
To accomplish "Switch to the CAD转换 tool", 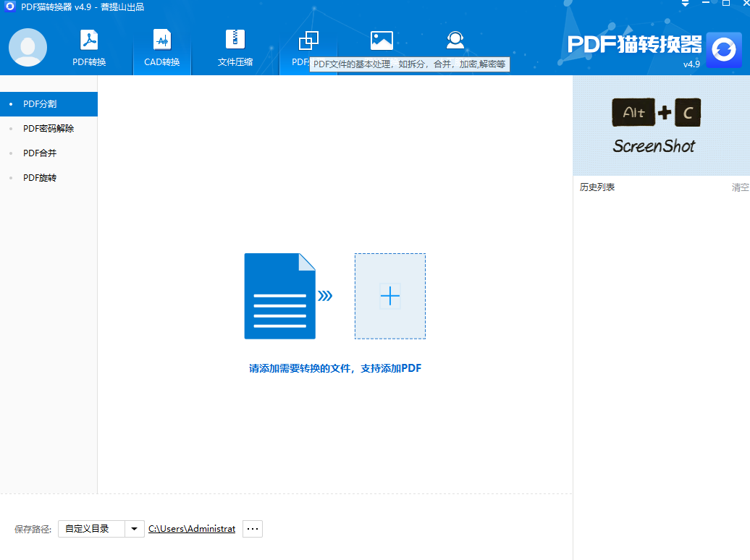I will pos(162,48).
